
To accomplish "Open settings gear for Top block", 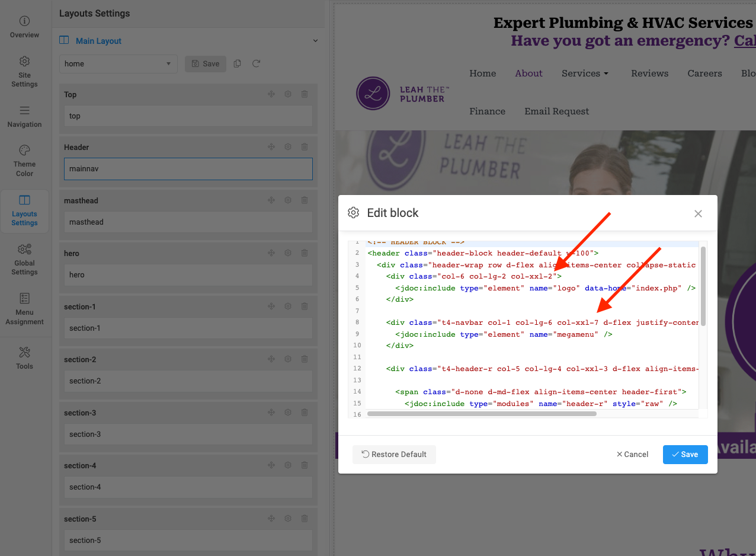I will click(288, 94).
